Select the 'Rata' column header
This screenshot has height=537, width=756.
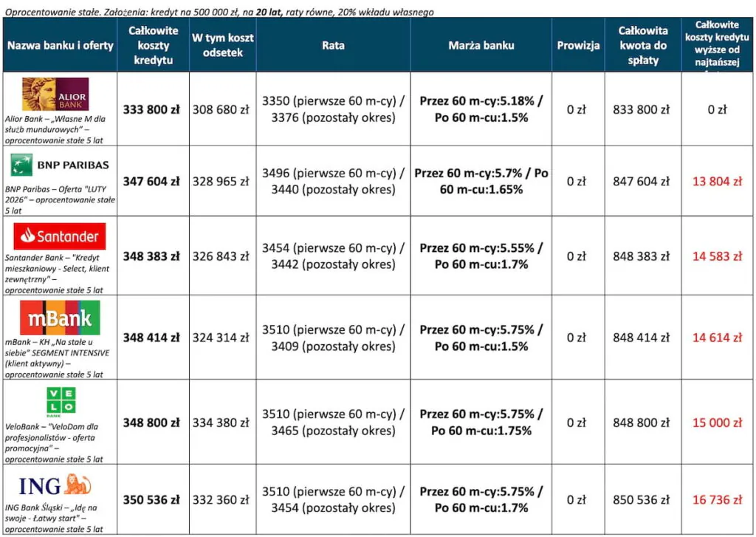[333, 45]
